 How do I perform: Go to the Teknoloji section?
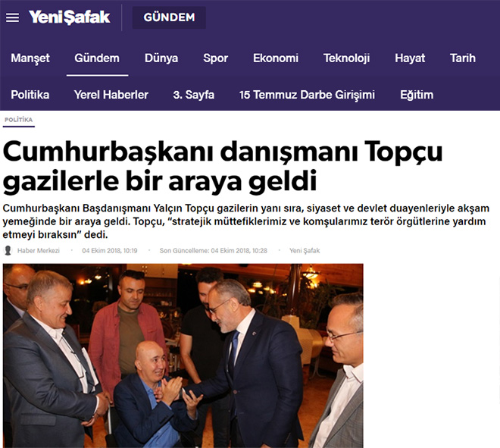click(x=347, y=58)
